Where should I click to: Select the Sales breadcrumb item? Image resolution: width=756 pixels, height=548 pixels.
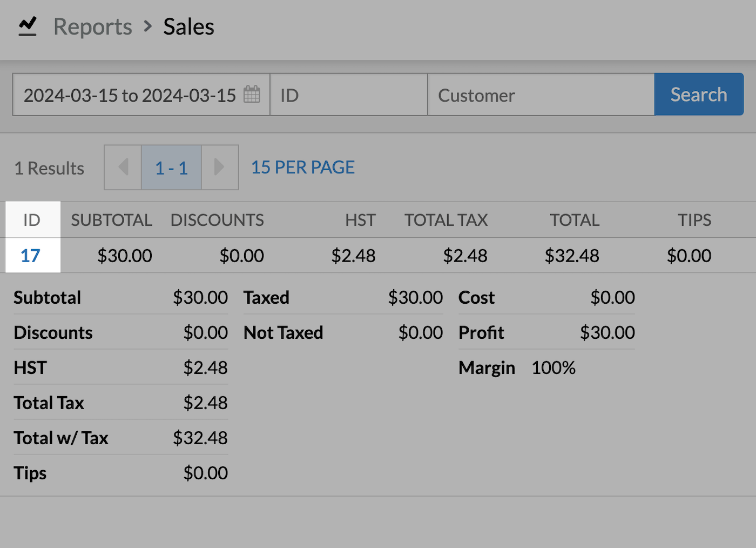coord(188,26)
